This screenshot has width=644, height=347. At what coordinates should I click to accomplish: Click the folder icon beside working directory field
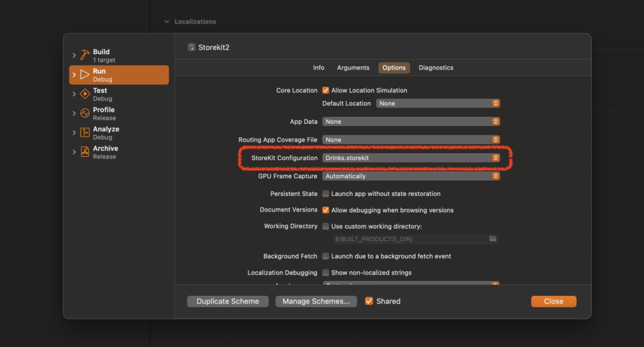pyautogui.click(x=493, y=239)
